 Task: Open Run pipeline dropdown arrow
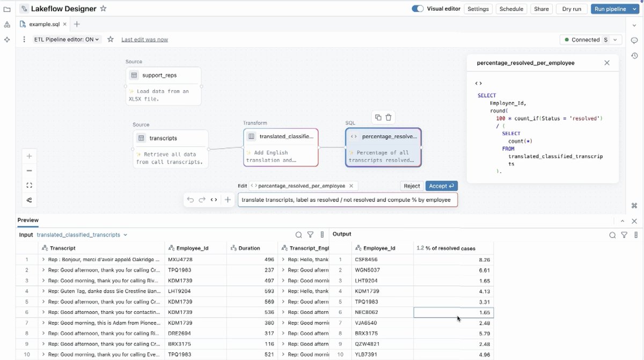(x=634, y=9)
